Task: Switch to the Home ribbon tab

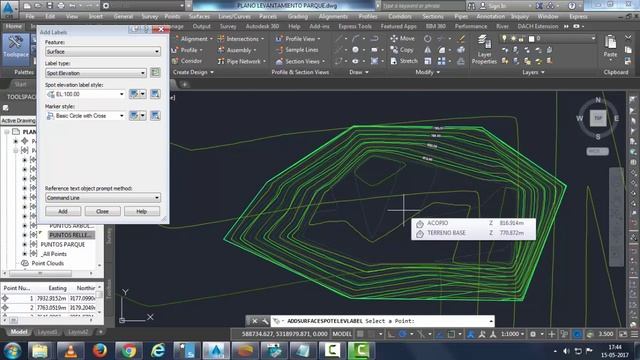Action: [x=13, y=26]
